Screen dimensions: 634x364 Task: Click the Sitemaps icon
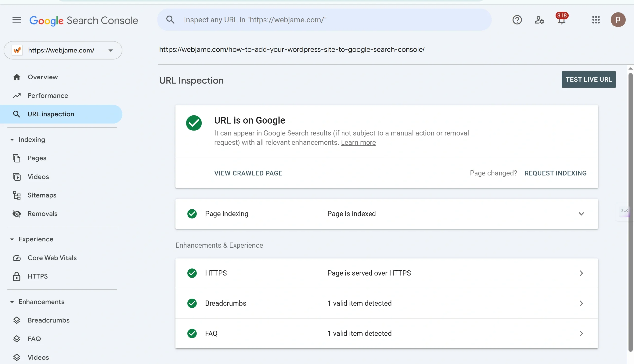[17, 195]
